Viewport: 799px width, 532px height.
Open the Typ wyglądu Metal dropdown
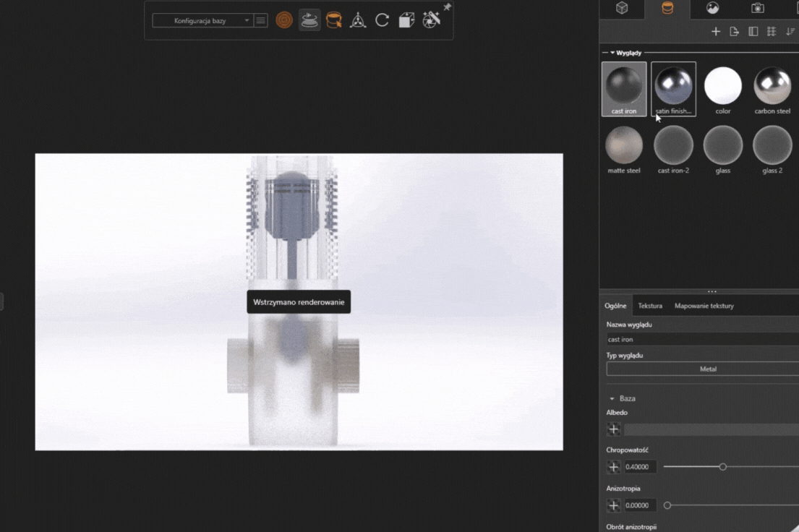[x=703, y=369]
